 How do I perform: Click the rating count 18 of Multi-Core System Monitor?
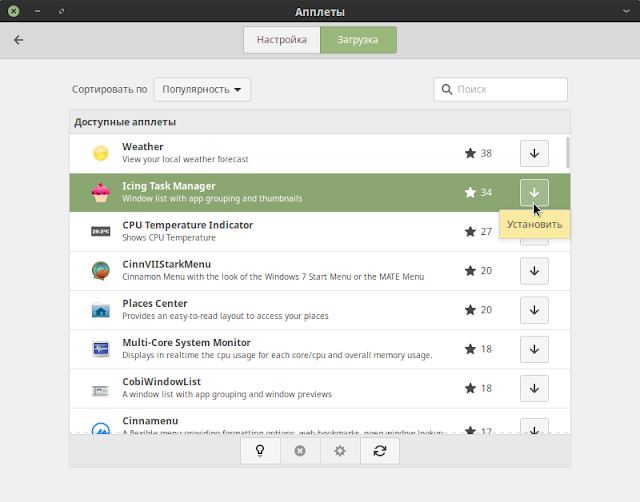click(486, 349)
